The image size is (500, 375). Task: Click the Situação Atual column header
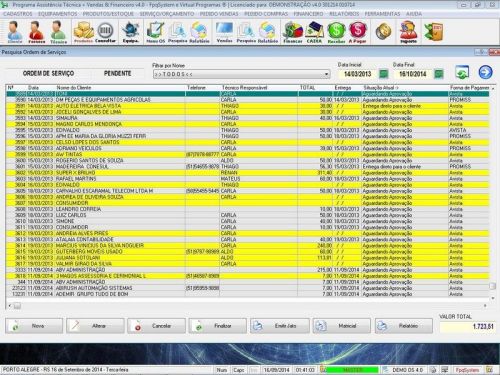coord(381,88)
